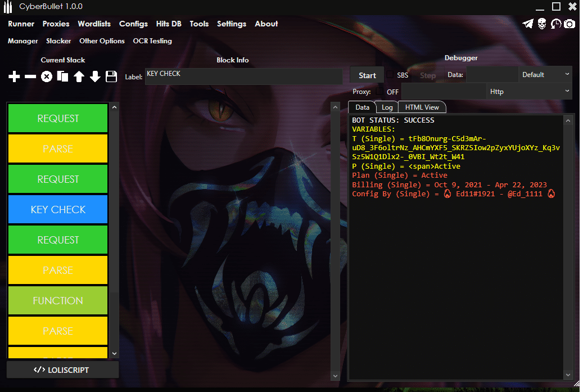
Task: Click the circled X clear stack icon
Action: coord(47,76)
